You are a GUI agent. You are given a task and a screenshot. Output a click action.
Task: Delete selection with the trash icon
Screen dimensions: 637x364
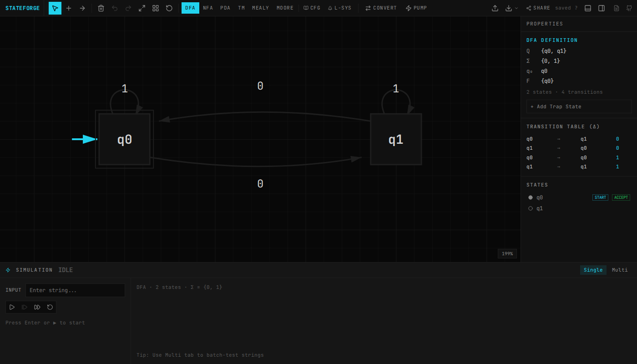tap(101, 8)
